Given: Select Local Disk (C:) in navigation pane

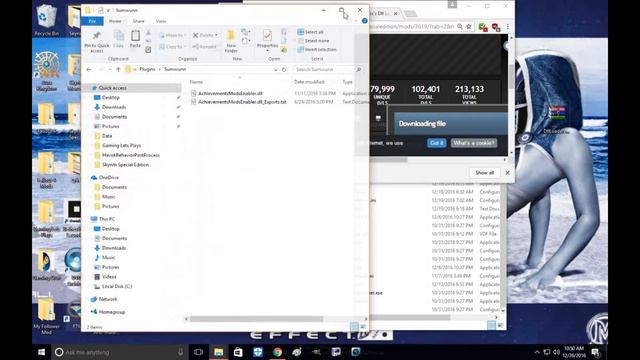Looking at the screenshot, I should 116,286.
